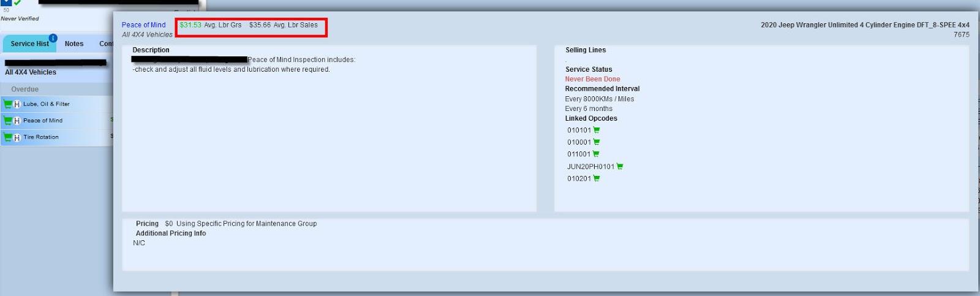Viewport: 980px width, 296px height.
Task: Add opcode 010101 to cart
Action: pos(597,130)
